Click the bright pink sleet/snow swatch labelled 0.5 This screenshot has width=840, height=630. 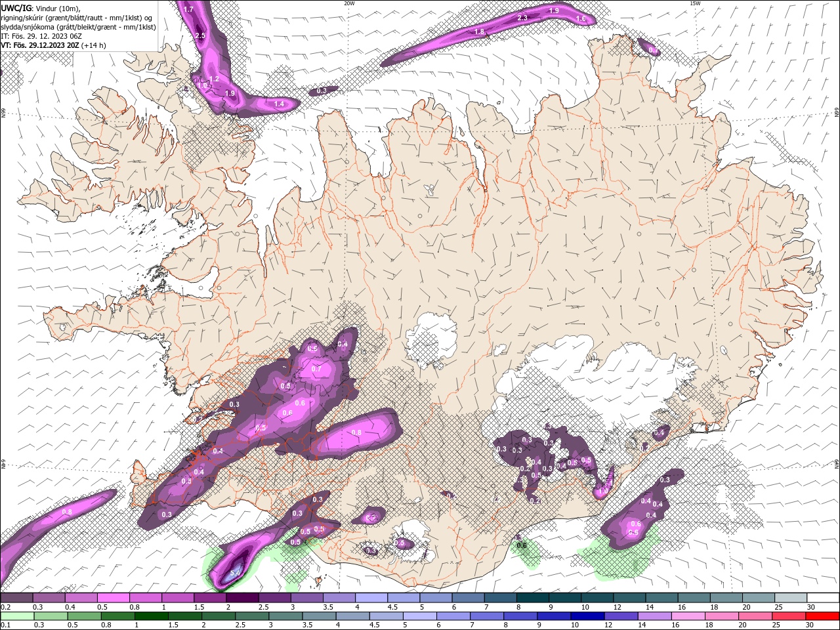(113, 597)
